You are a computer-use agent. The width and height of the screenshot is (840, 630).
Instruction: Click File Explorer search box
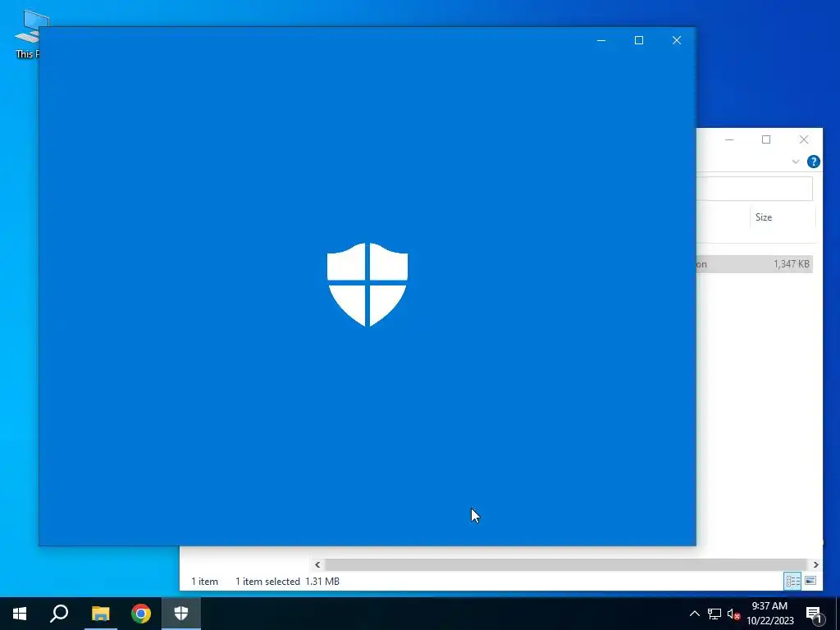click(x=755, y=189)
